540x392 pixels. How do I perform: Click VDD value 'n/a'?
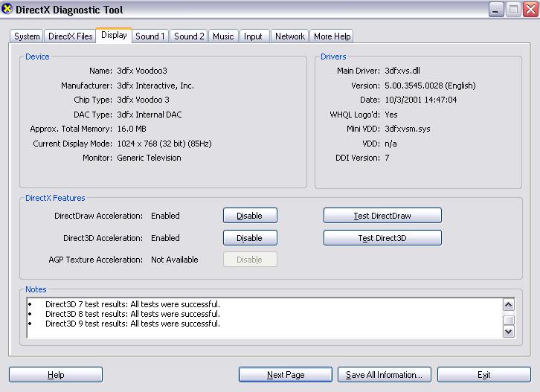[x=390, y=144]
